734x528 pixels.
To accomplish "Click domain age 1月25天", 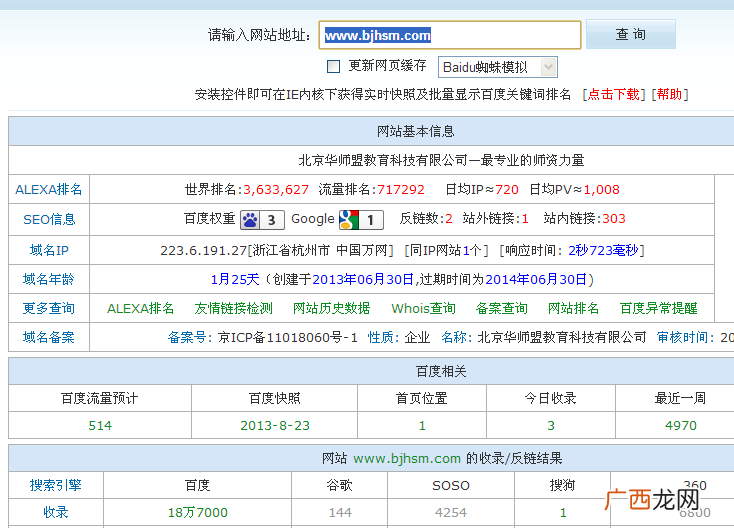I will click(x=235, y=279).
